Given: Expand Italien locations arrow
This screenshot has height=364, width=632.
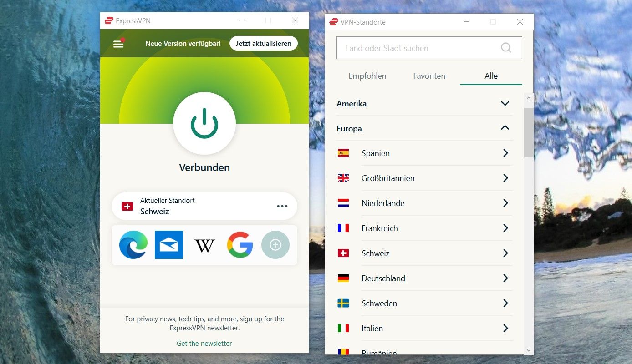Looking at the screenshot, I should click(x=505, y=329).
